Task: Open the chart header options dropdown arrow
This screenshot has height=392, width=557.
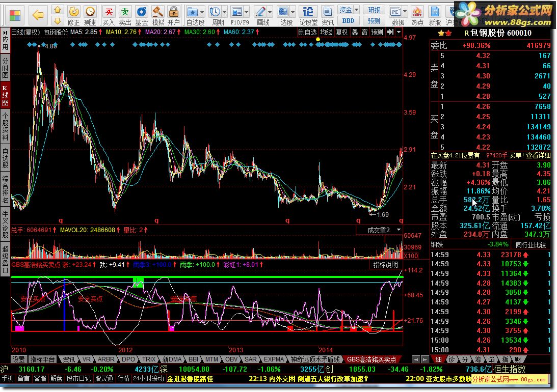Action: coord(399,32)
